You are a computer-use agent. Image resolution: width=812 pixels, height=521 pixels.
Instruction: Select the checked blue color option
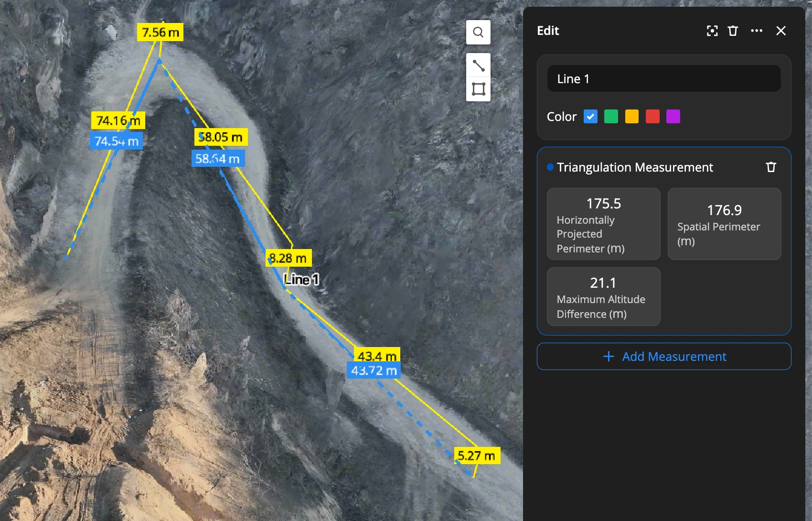(590, 117)
